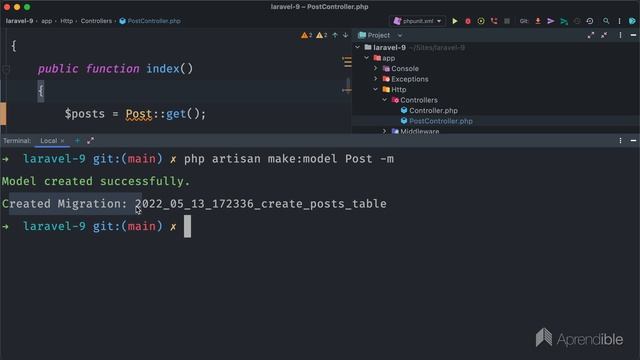Click Controllers in the breadcrumb path
Viewport: 640px width, 360px height.
click(x=96, y=21)
